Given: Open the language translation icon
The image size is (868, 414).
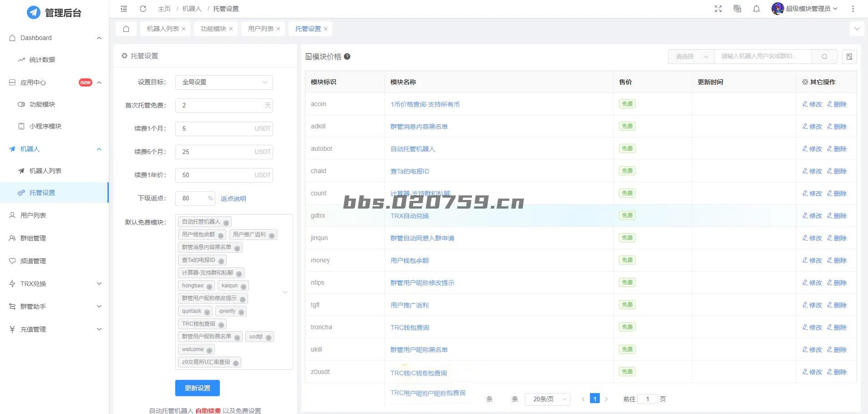Looking at the screenshot, I should [737, 9].
